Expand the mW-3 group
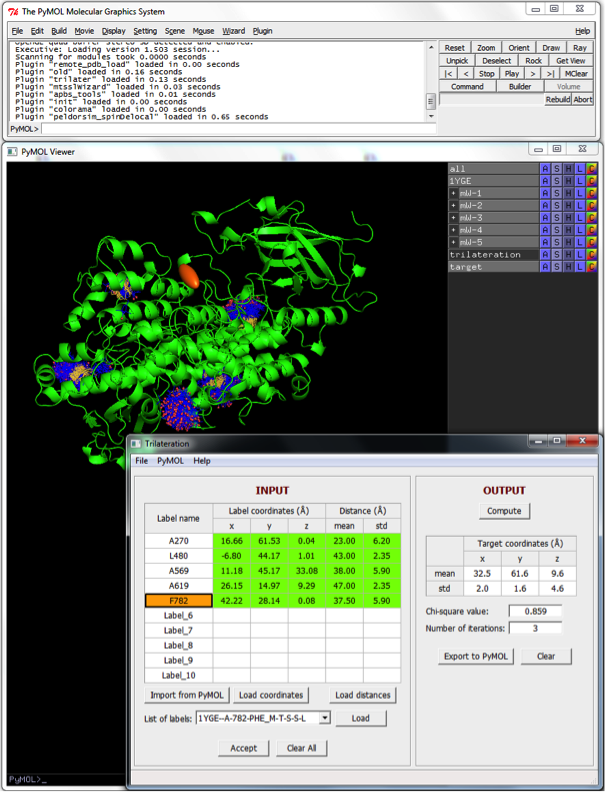The width and height of the screenshot is (605, 792). tap(453, 218)
